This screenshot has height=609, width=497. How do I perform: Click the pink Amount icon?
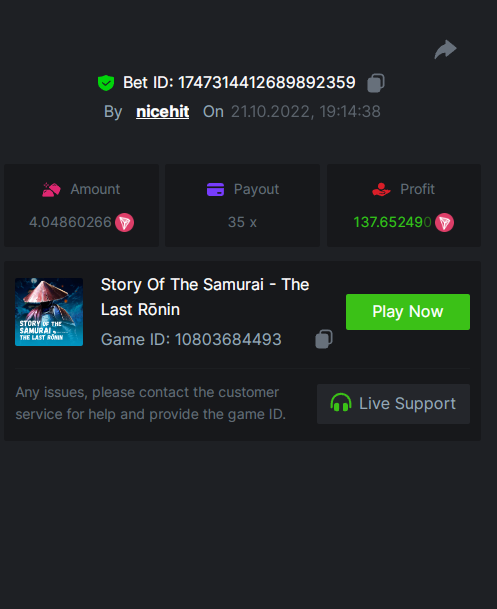coord(51,190)
